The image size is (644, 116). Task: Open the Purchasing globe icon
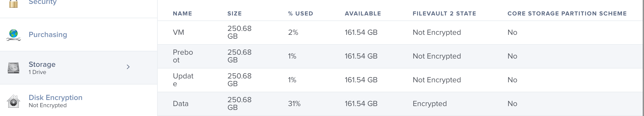[14, 35]
